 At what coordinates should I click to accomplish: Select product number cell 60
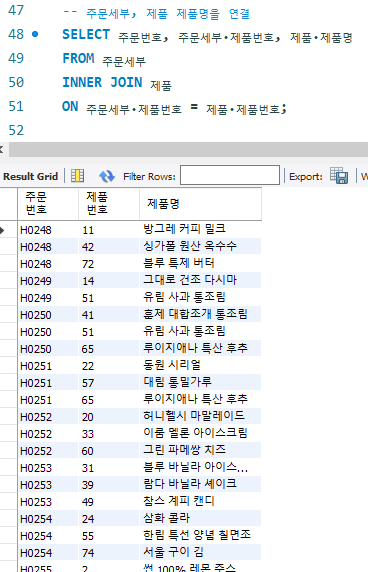[109, 451]
